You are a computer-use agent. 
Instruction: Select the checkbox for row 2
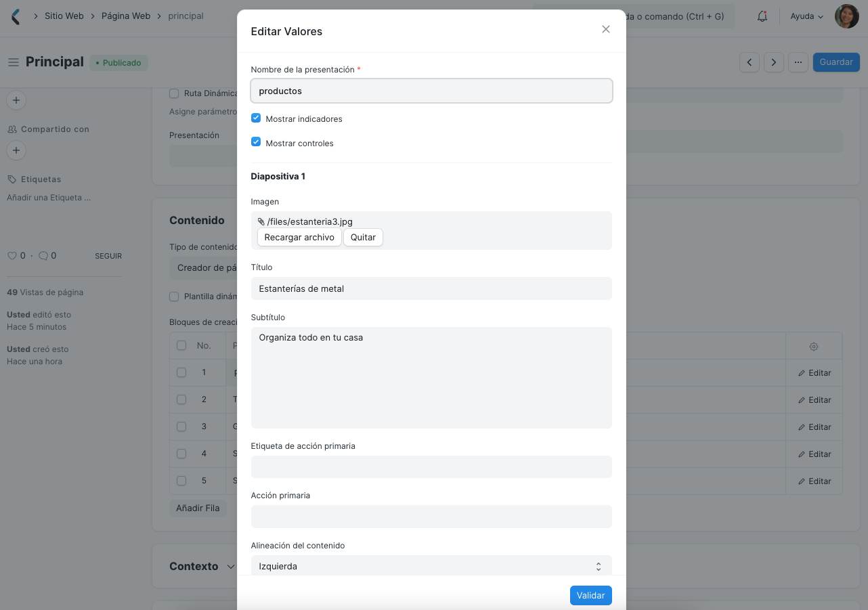pos(181,399)
